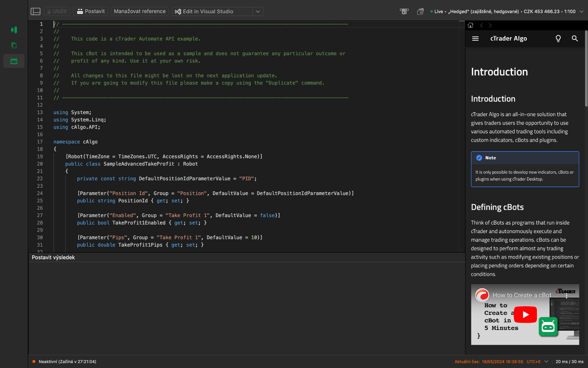Expand the account dropdown chevron
The image size is (588, 368).
581,11
